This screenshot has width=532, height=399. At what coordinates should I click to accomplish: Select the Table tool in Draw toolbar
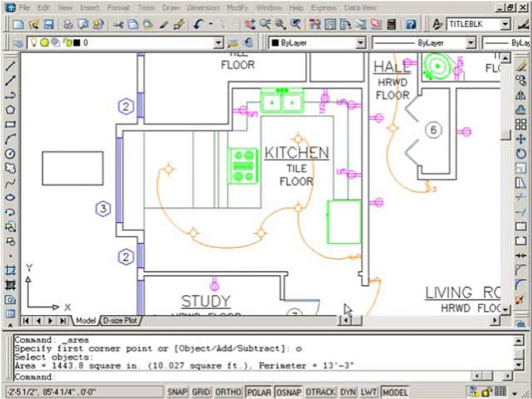click(x=10, y=314)
